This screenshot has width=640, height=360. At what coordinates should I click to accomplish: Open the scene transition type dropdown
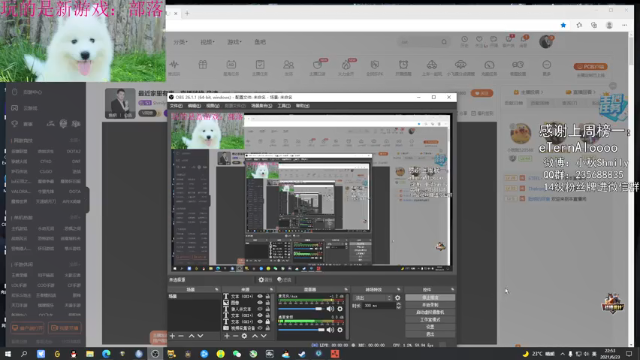373,298
